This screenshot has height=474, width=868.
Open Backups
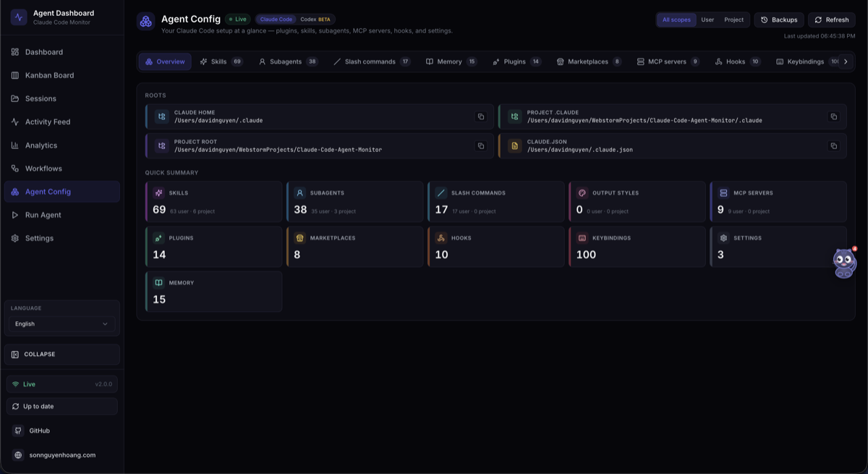click(x=779, y=20)
